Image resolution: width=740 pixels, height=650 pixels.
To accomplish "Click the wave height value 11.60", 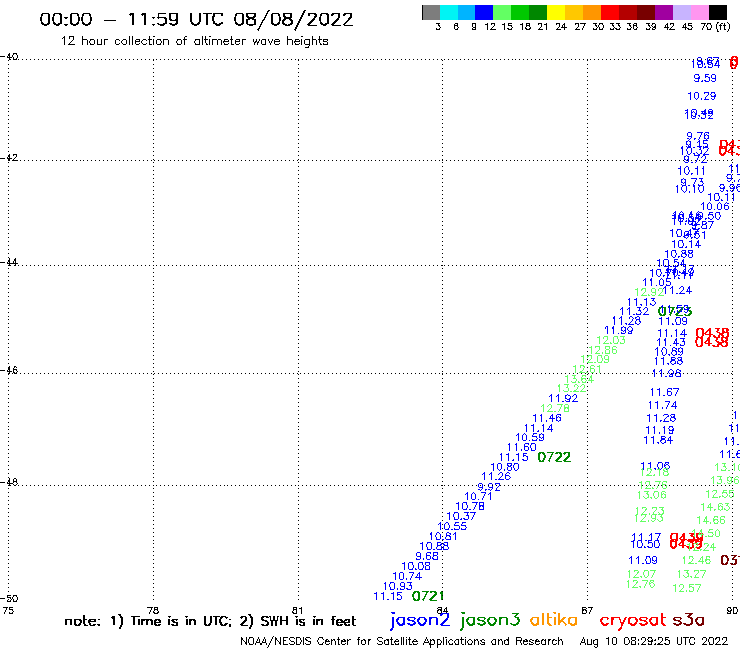I will click(521, 447).
